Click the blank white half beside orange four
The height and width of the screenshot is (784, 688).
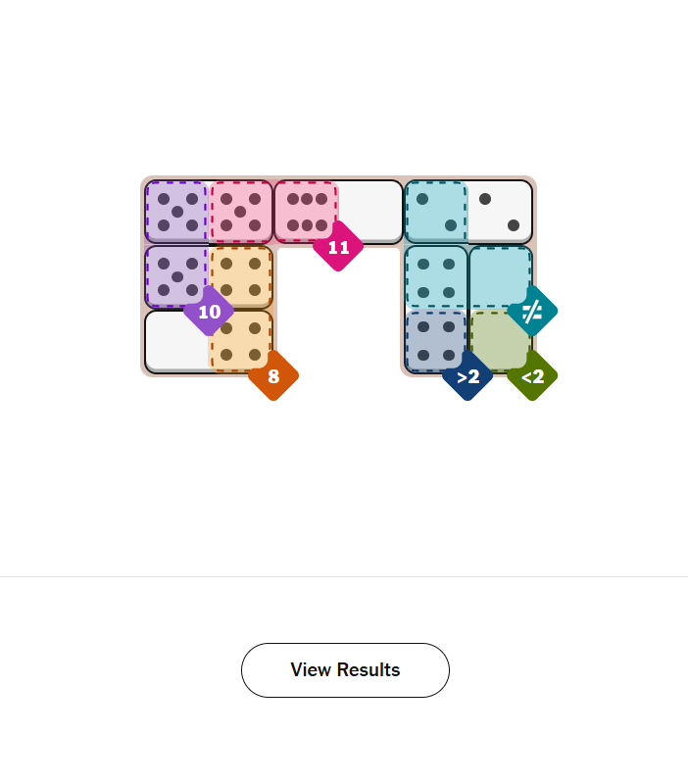[176, 340]
